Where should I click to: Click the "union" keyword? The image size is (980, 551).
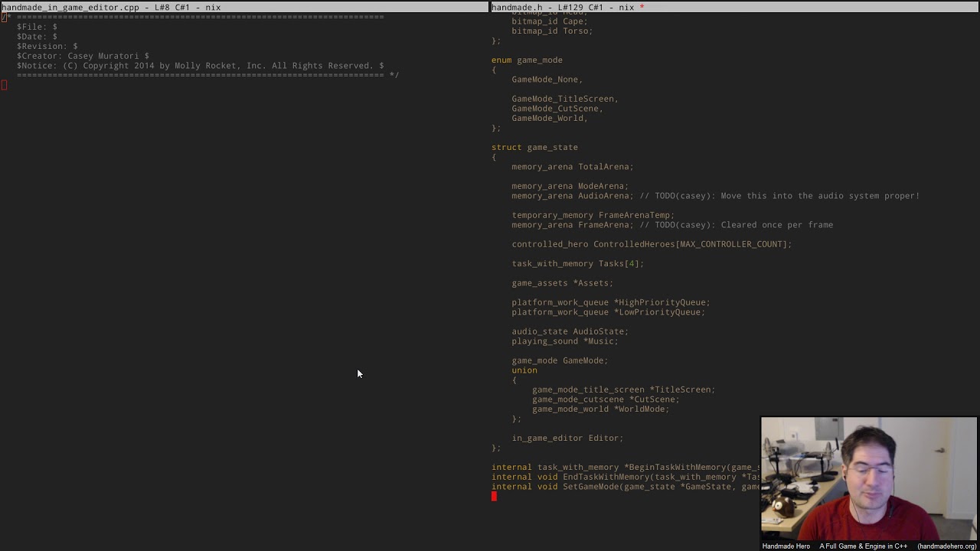pos(524,370)
